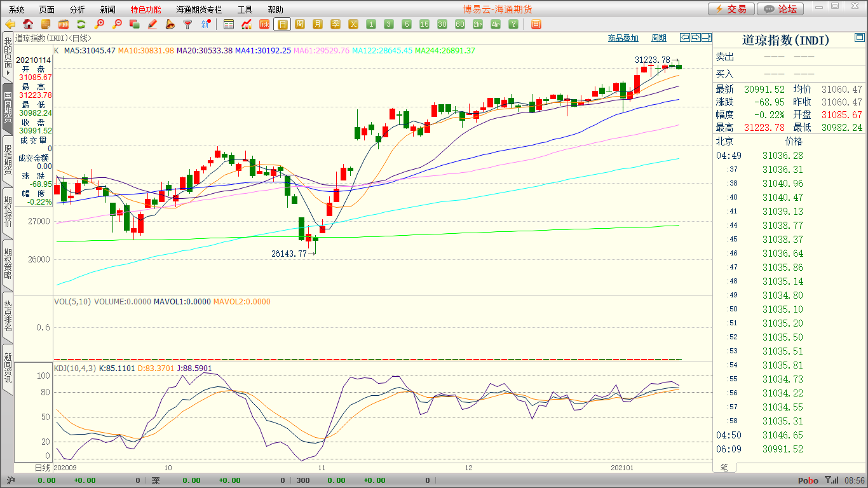This screenshot has width=868, height=488.
Task: Select the 1-minute period button
Action: click(x=371, y=24)
